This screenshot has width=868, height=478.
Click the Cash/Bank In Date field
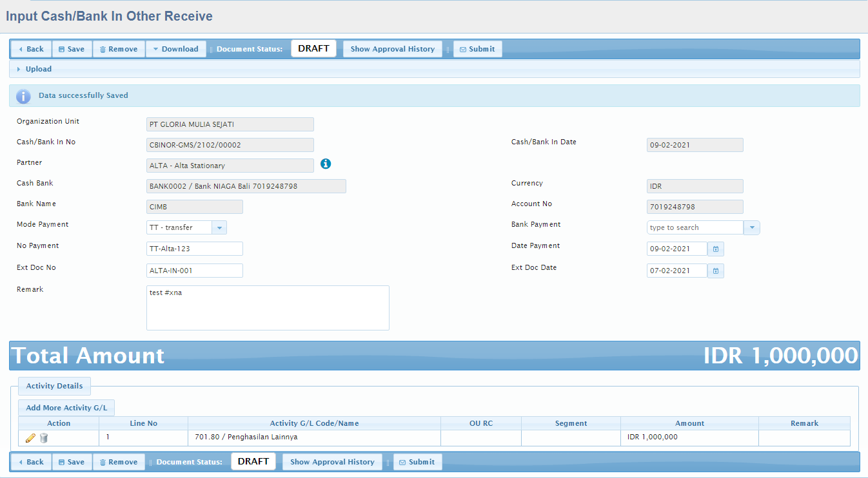click(x=695, y=145)
